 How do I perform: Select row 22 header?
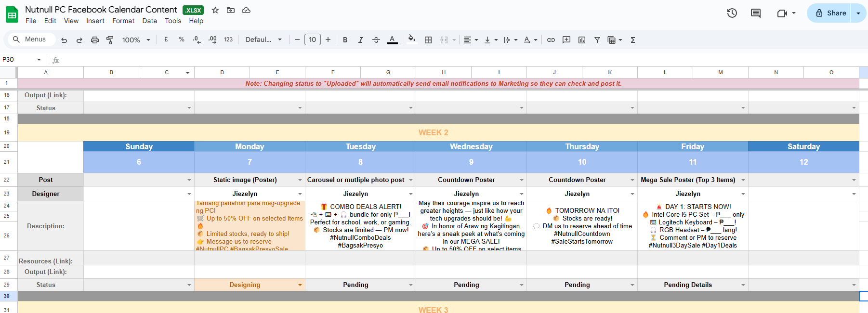(x=7, y=180)
